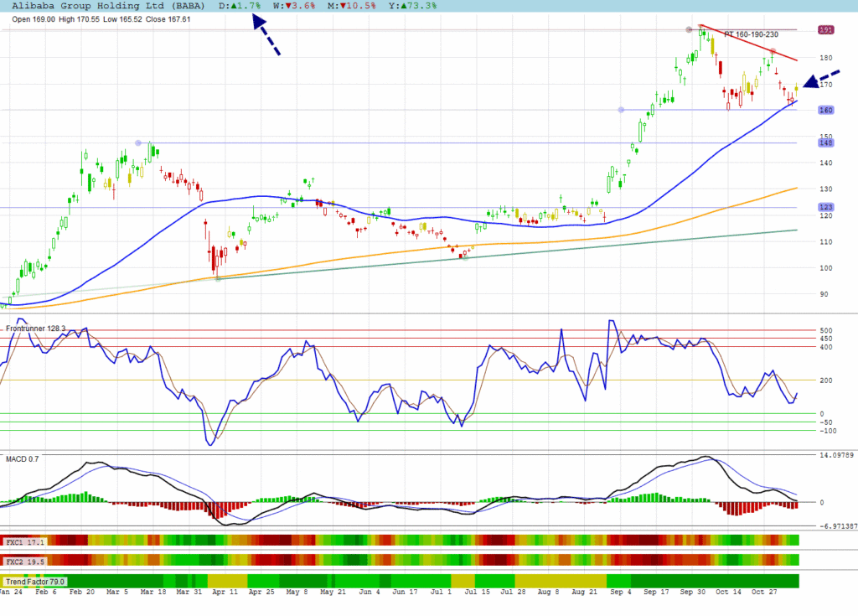Click the FXC2 19.5 label
The width and height of the screenshot is (858, 616).
tap(23, 561)
